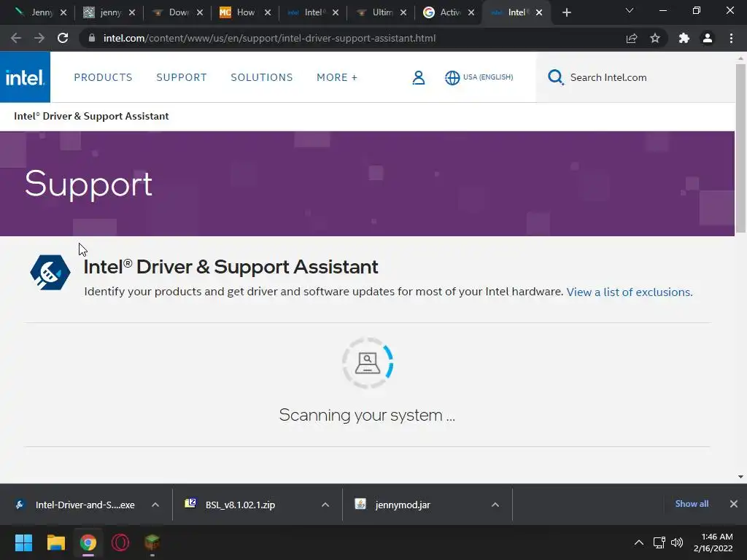Click the scrollbar down arrow
The width and height of the screenshot is (747, 560).
coord(740,477)
